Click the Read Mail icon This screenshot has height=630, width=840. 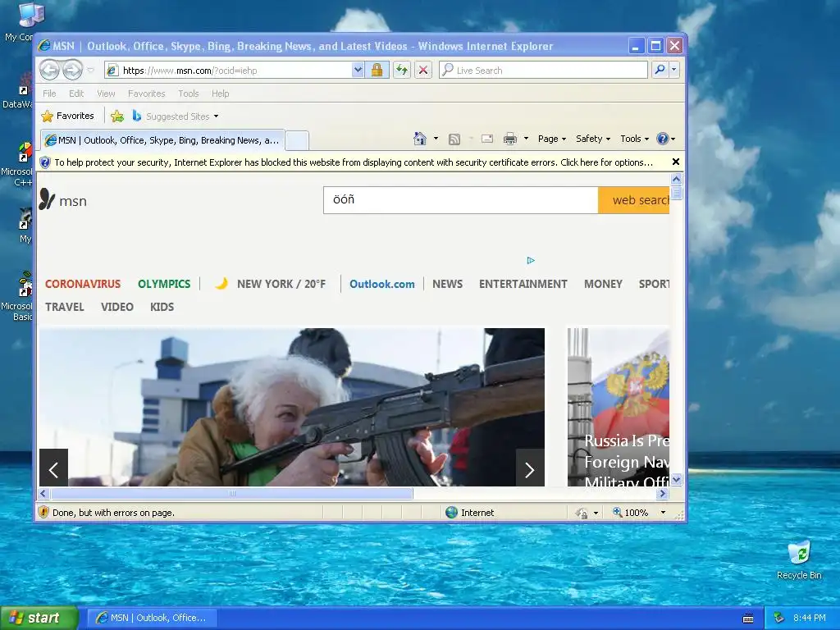[x=487, y=139]
